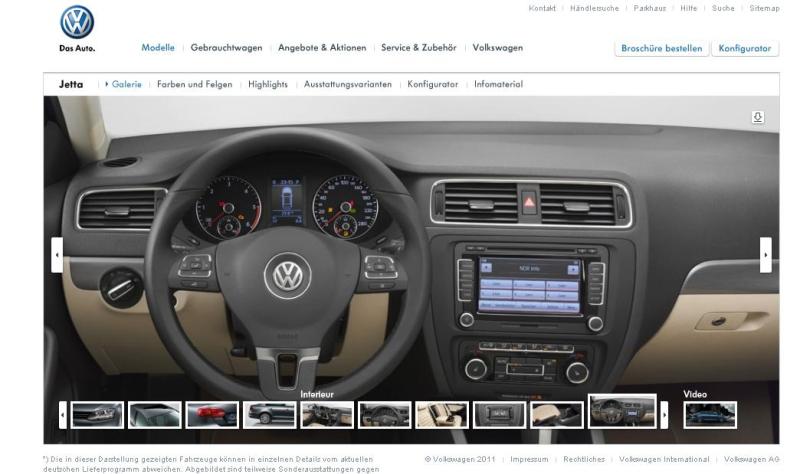Open the Angebote & Aktionen menu
The image size is (800, 474).
(322, 47)
